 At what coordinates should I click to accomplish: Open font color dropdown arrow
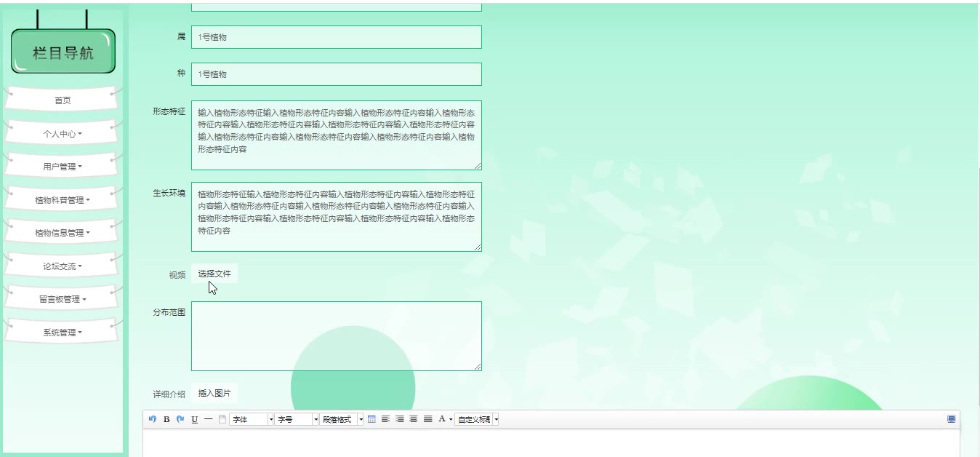pyautogui.click(x=450, y=419)
